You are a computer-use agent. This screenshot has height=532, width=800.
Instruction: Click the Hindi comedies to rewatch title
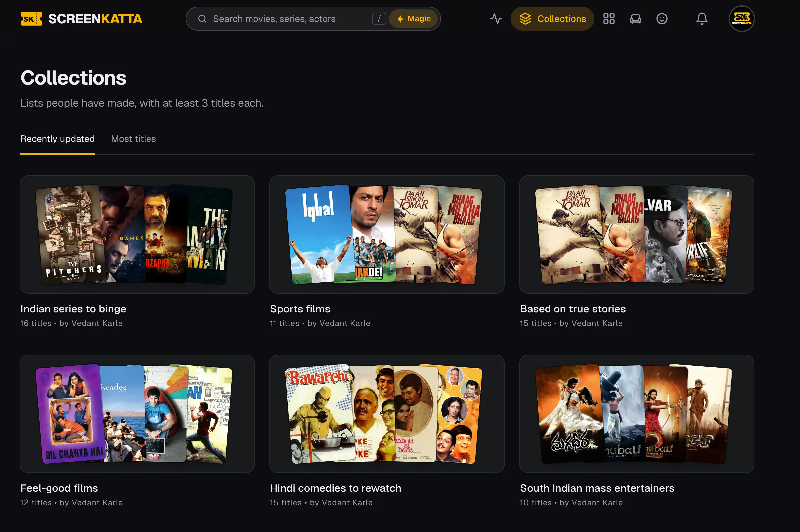(336, 488)
